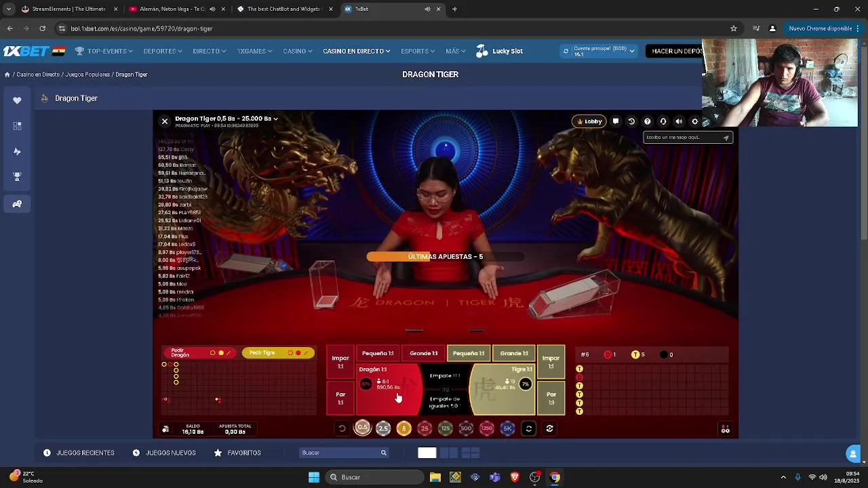Open the game history clock icon
The image size is (868, 488).
coord(631,121)
